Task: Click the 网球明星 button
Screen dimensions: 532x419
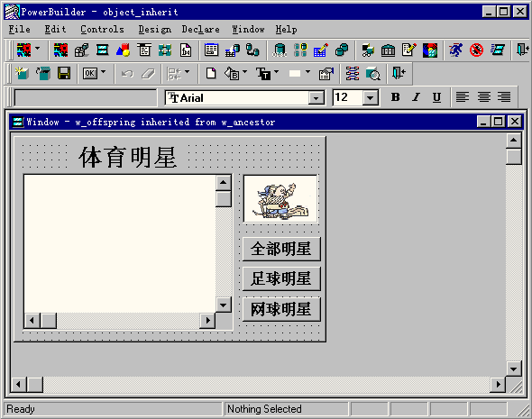Action: click(x=281, y=309)
